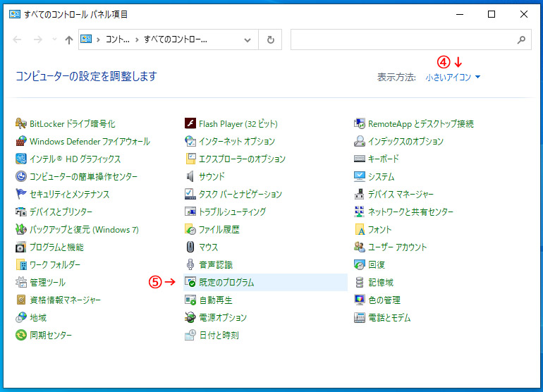
Task: Click the マウス icon
Action: click(190, 247)
